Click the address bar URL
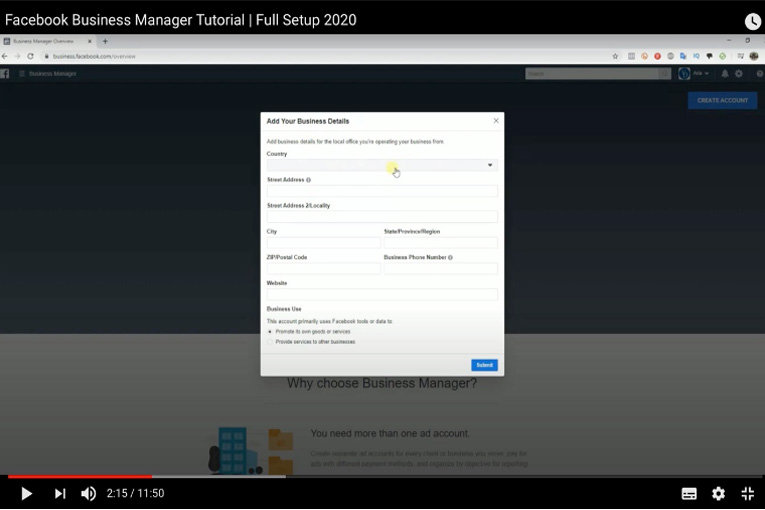This screenshot has width=765, height=510. pos(94,57)
